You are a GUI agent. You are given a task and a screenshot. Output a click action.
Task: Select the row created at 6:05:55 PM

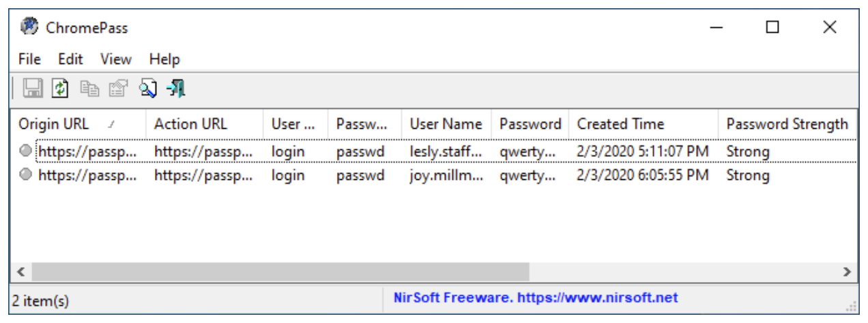coord(434,175)
